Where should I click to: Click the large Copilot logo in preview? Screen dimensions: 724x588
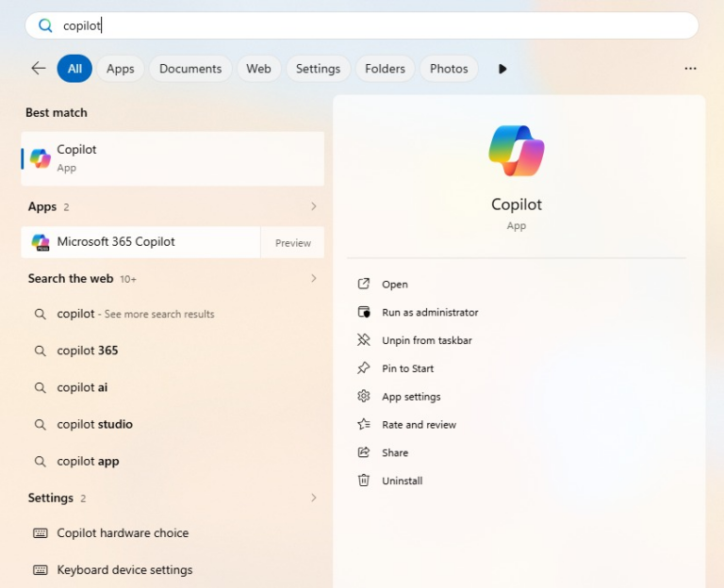[x=517, y=151]
